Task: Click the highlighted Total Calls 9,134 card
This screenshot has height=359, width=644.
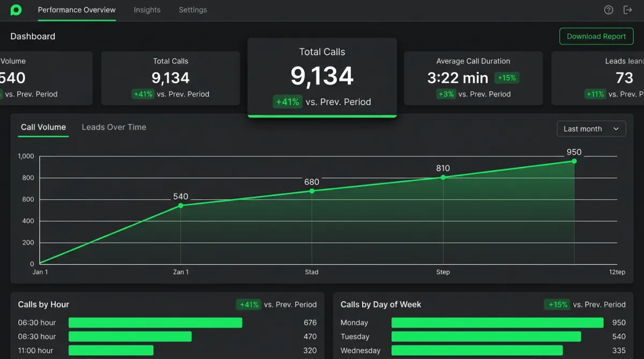Action: [322, 77]
